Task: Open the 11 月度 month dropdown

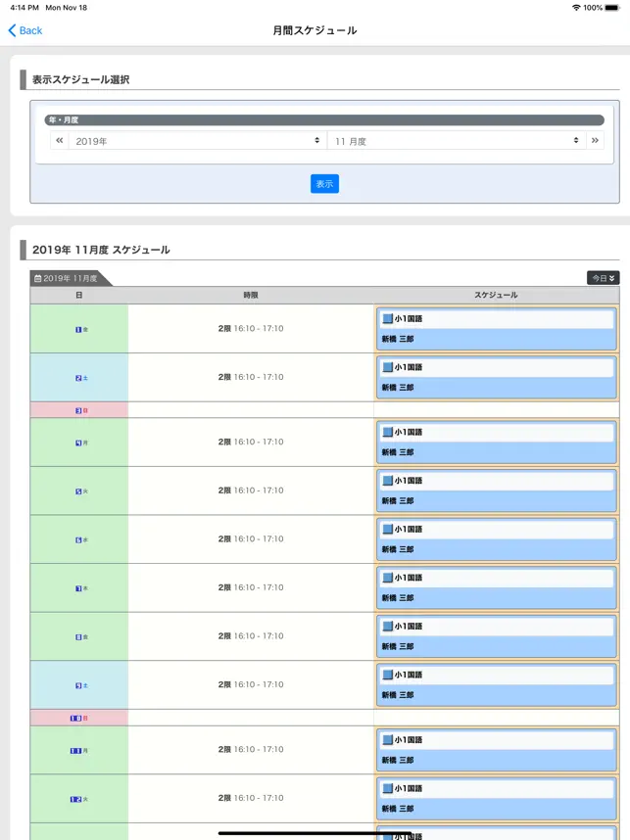Action: click(457, 141)
